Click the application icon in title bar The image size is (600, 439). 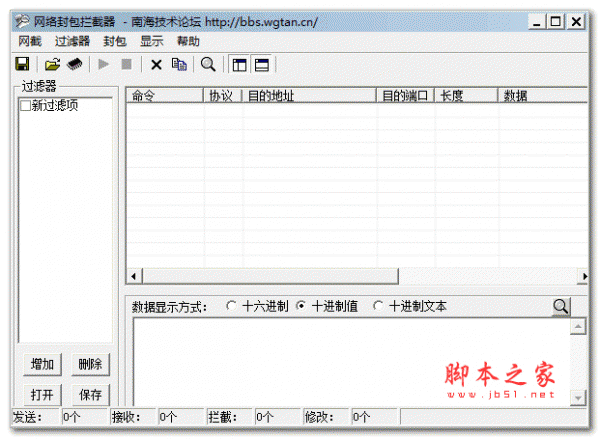tap(22, 21)
